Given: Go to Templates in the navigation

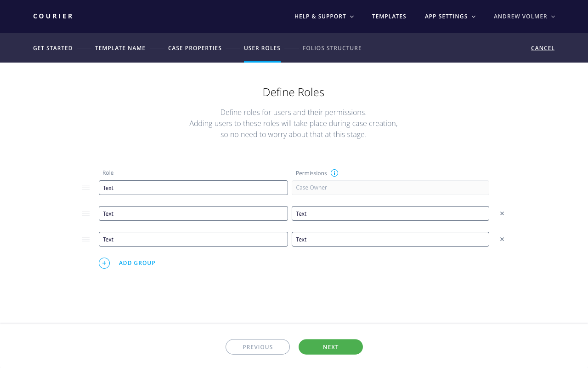Looking at the screenshot, I should (389, 17).
